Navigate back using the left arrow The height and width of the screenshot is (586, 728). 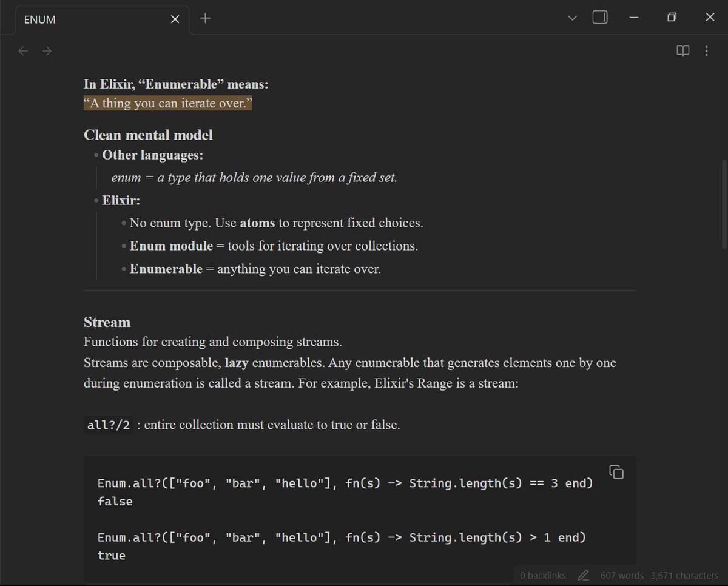coord(23,51)
